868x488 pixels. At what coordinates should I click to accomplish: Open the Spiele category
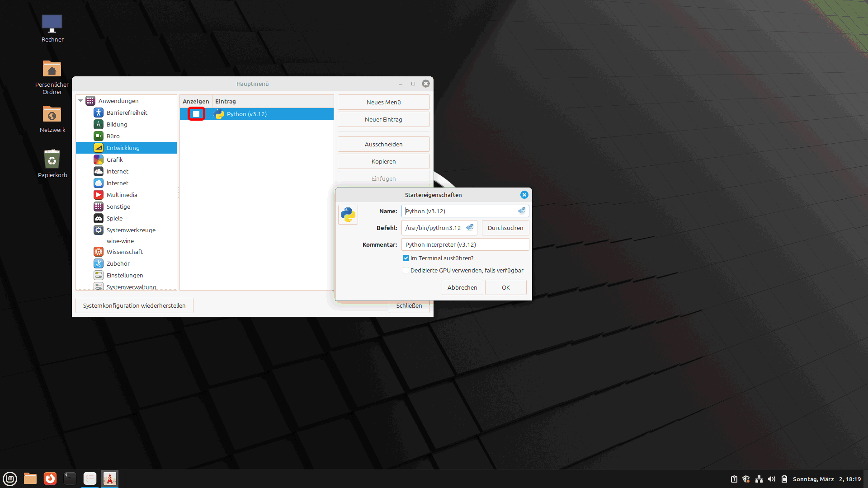point(114,218)
